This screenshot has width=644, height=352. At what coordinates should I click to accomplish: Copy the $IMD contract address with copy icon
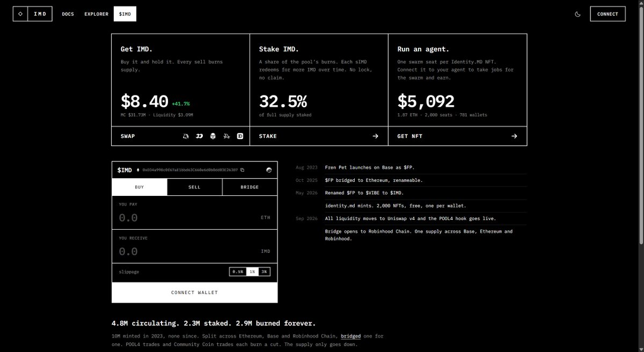coord(243,170)
